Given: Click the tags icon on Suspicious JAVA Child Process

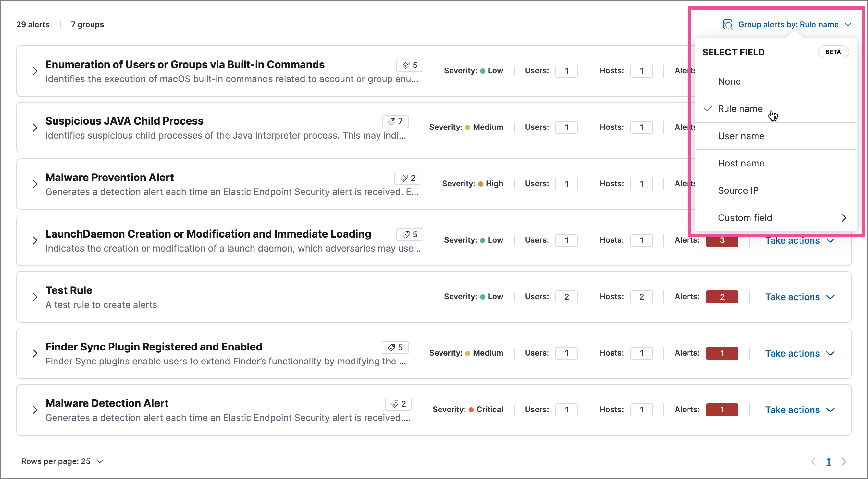Looking at the screenshot, I should tap(395, 122).
